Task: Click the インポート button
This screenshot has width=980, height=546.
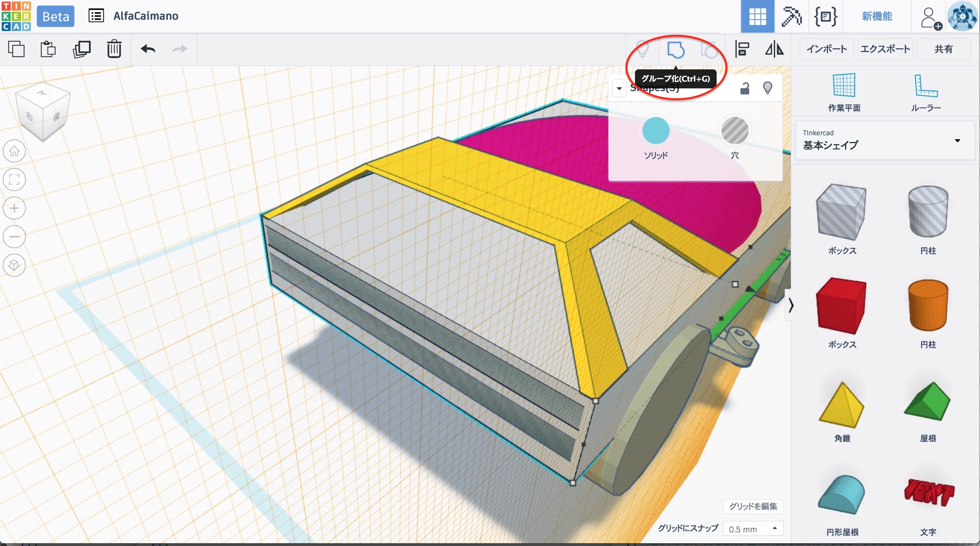Action: point(827,49)
